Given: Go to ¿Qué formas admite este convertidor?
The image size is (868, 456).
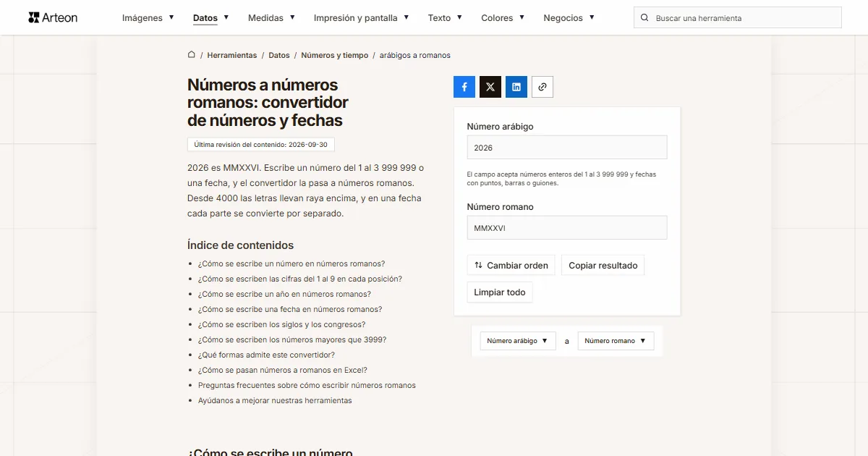Looking at the screenshot, I should click(x=266, y=355).
